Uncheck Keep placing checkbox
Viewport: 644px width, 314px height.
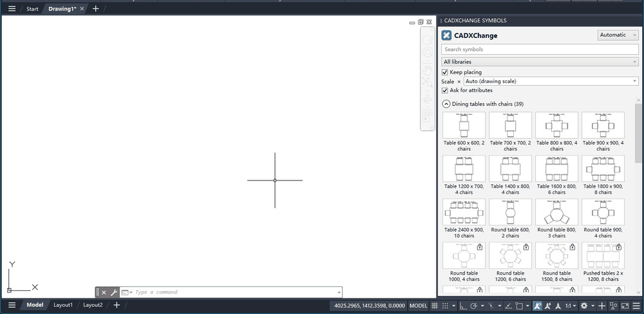(445, 72)
